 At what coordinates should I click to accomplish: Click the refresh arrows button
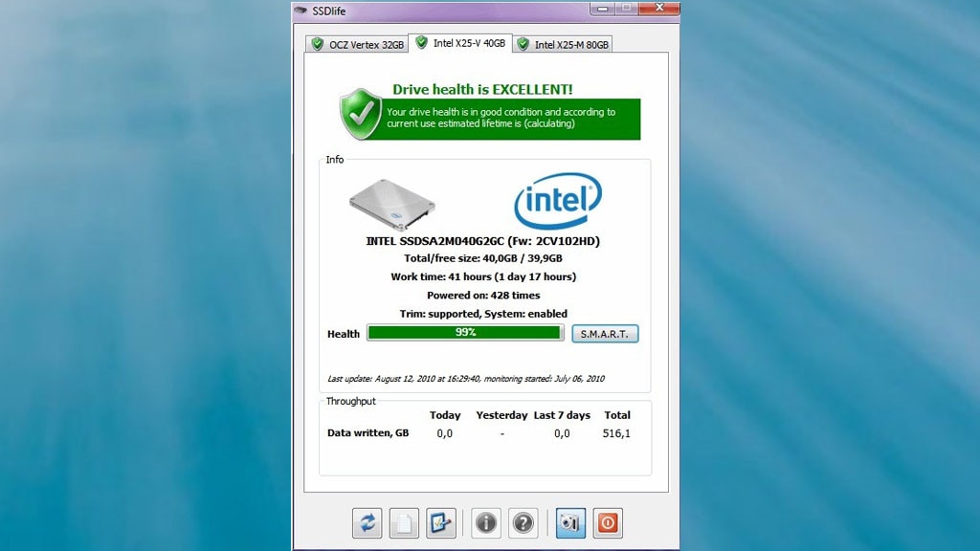coord(367,523)
